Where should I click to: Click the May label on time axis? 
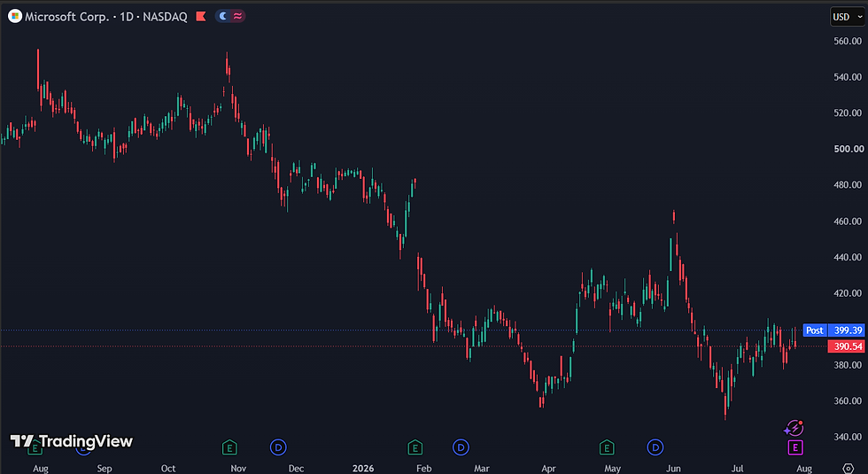[612, 469]
